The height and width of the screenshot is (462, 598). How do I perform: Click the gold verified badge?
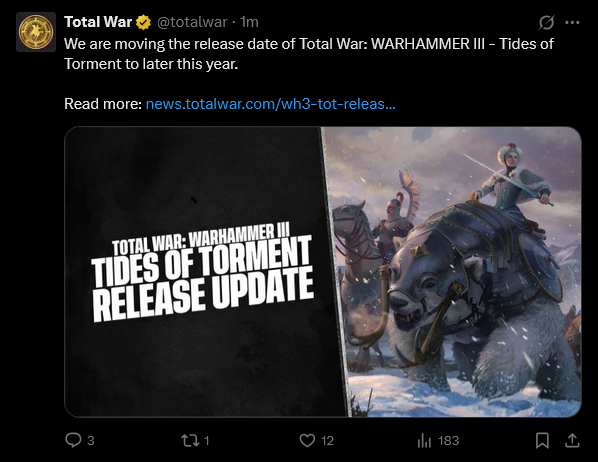(x=143, y=23)
